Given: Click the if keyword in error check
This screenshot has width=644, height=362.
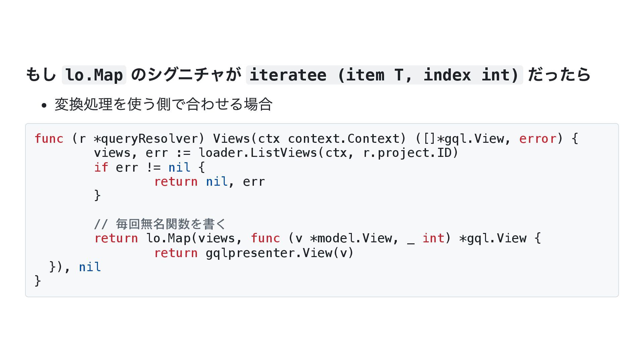Looking at the screenshot, I should (101, 167).
